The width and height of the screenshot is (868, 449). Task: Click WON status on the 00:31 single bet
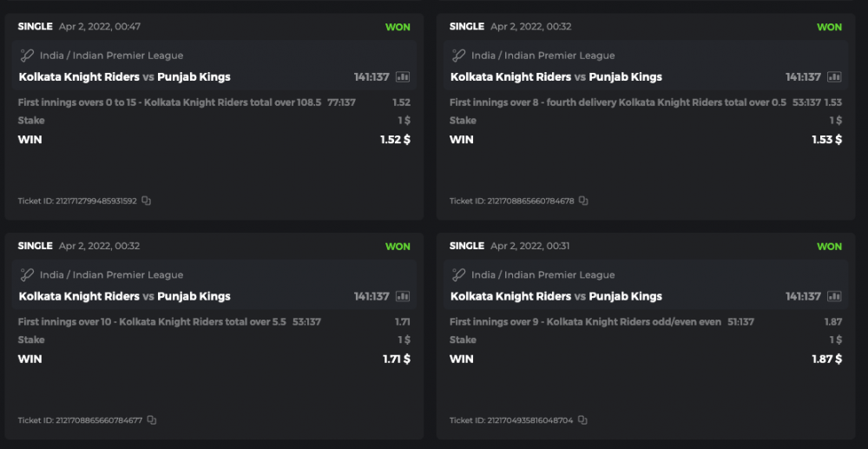click(829, 247)
